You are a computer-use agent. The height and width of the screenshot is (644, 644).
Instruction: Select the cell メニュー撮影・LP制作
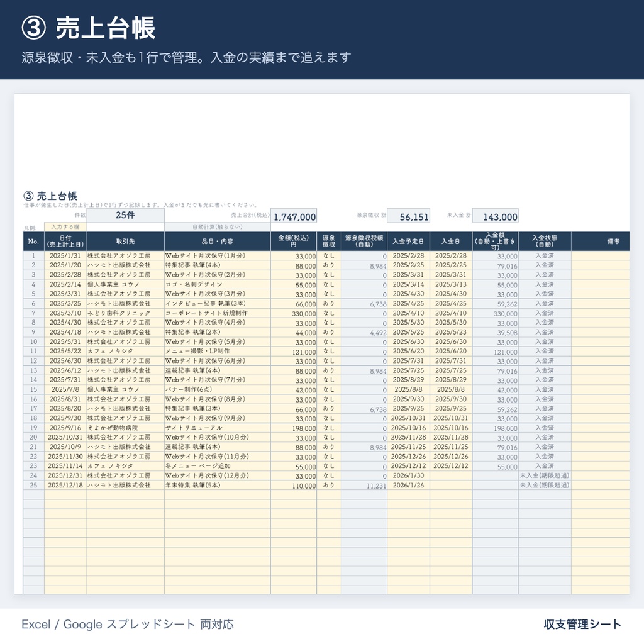pos(217,351)
